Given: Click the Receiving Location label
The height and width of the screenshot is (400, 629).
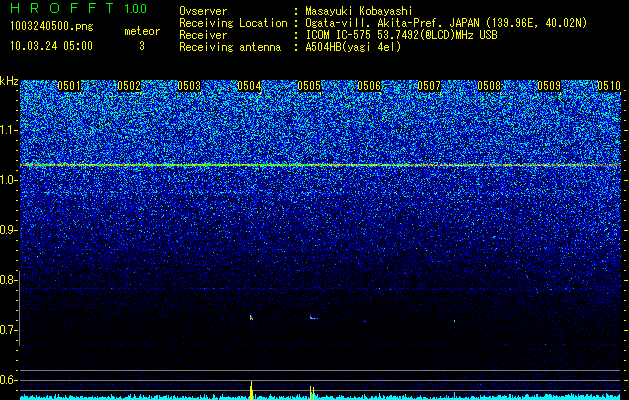Looking at the screenshot, I should click(233, 23).
